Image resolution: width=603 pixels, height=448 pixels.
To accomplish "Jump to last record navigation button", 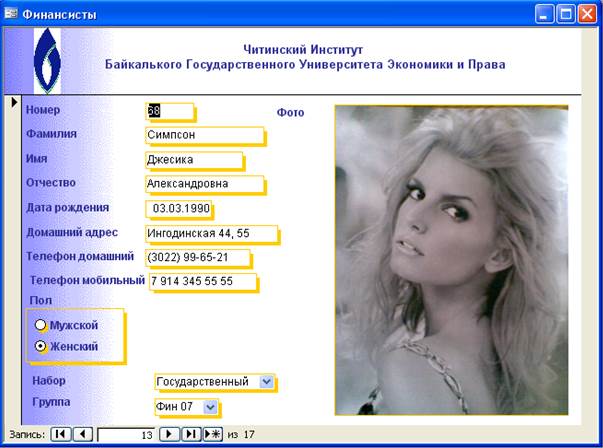I will (191, 434).
